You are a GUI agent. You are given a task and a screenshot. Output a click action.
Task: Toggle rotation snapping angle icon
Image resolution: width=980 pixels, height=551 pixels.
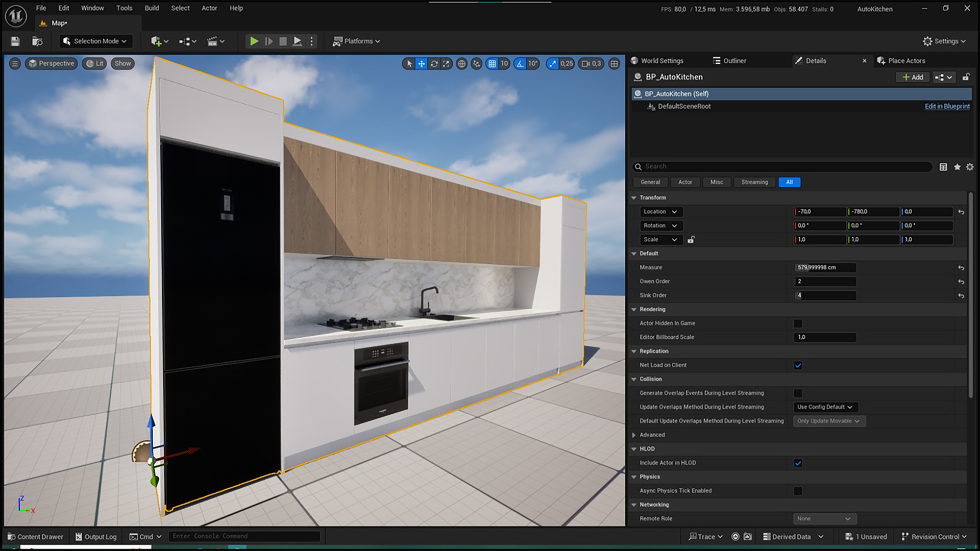[x=520, y=64]
